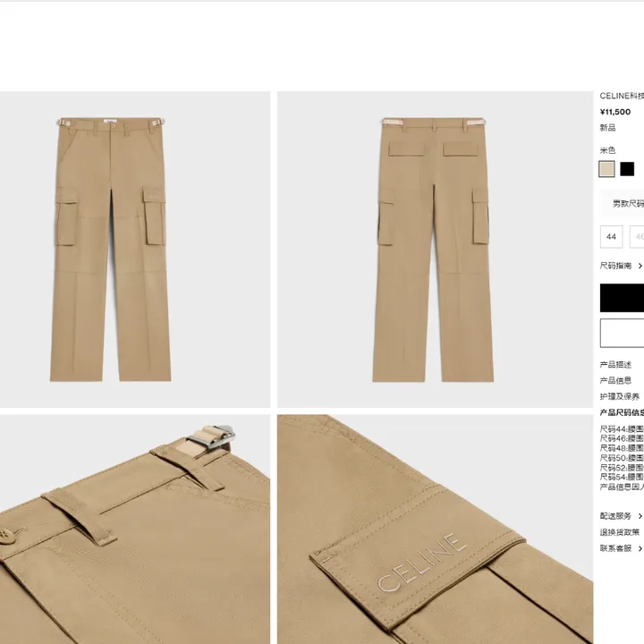Select the beige color swatch
The width and height of the screenshot is (644, 644).
pyautogui.click(x=606, y=169)
